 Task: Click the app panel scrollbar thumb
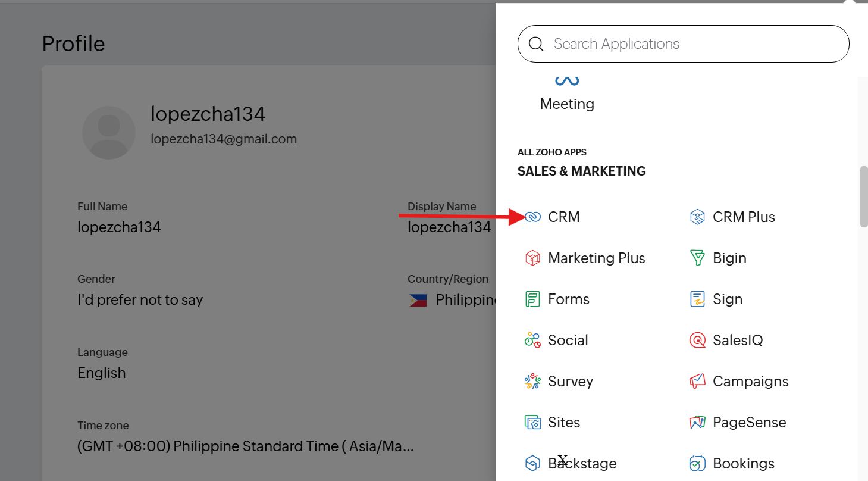coord(863,196)
